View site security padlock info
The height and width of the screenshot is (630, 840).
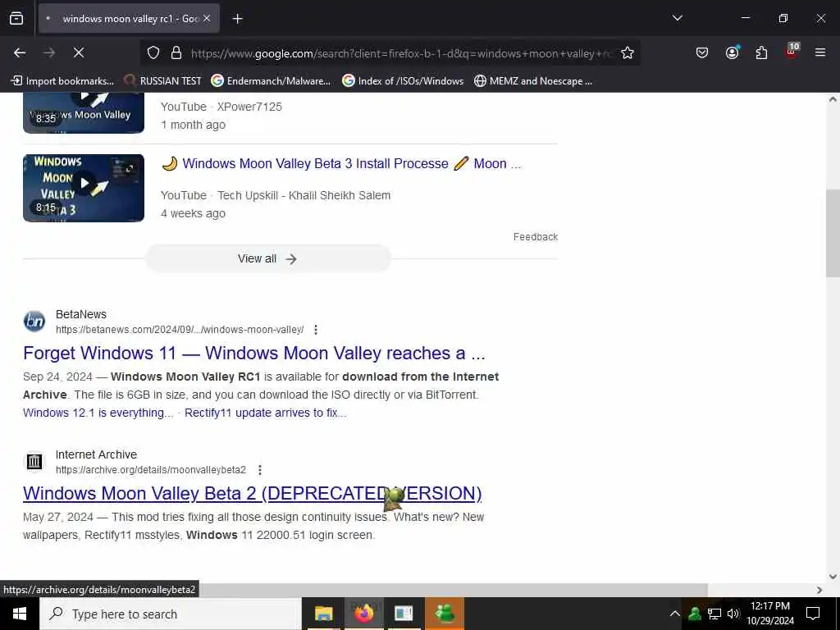click(176, 52)
